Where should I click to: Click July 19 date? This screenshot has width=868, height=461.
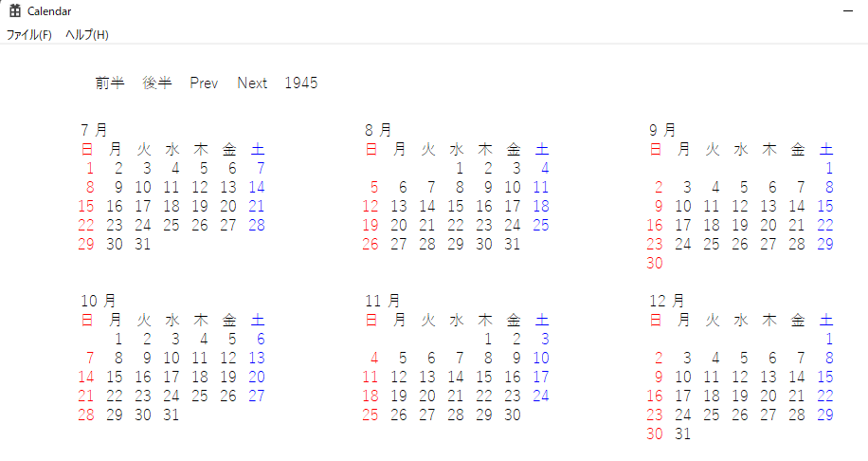tap(200, 206)
